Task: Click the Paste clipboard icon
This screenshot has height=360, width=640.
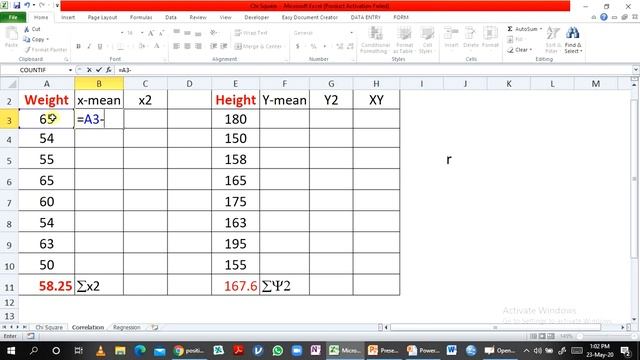Action: (x=11, y=34)
